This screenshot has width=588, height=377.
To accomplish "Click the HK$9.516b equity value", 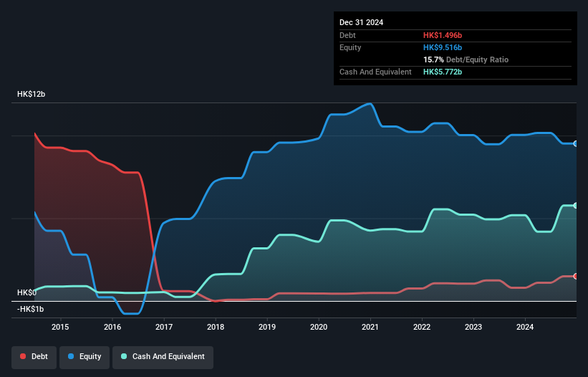I will 443,47.
